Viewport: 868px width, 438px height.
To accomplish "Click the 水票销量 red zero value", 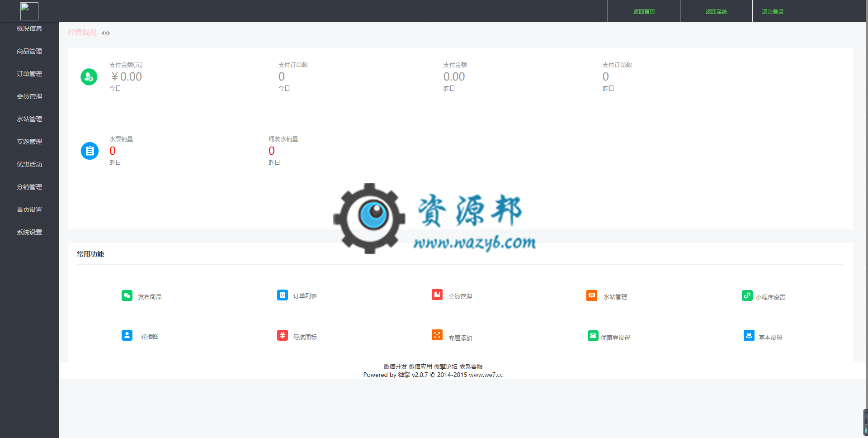I will [x=113, y=151].
